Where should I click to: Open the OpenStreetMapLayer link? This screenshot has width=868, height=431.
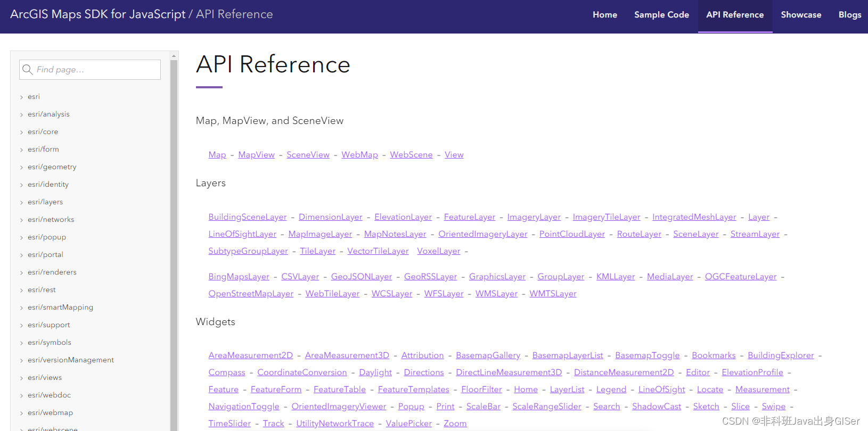[251, 294]
